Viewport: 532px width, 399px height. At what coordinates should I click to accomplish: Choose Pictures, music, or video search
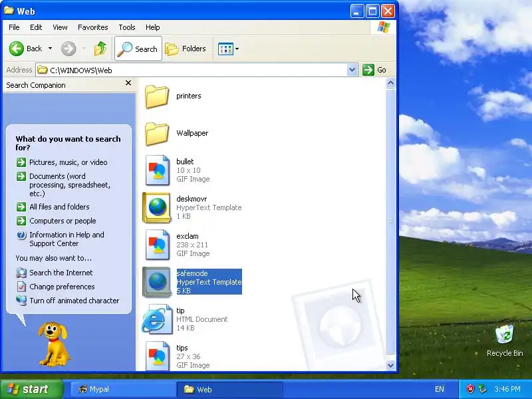(x=68, y=162)
